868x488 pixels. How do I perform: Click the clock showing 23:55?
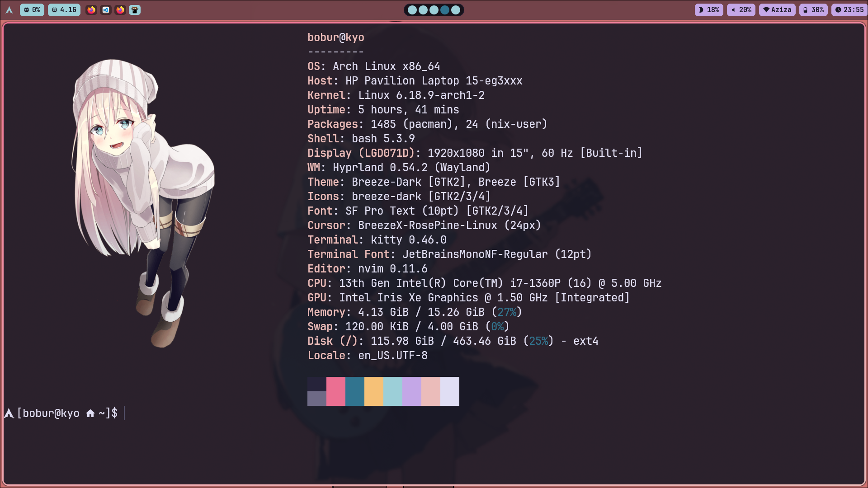coord(849,9)
